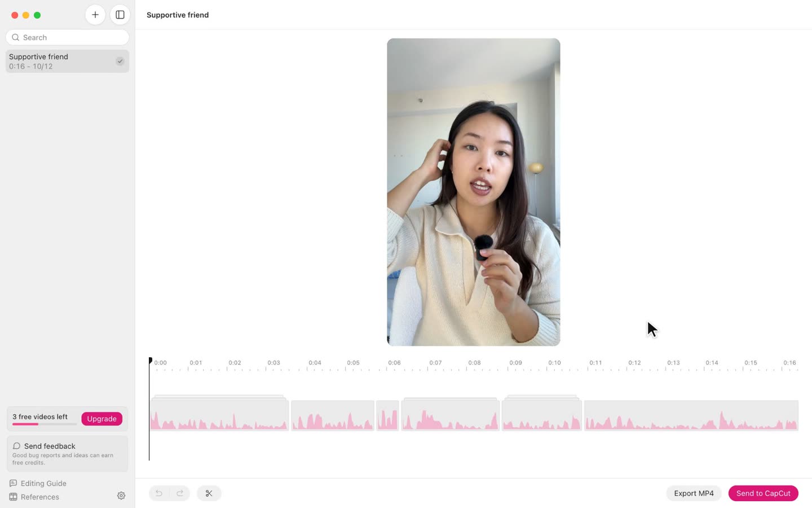Select the first audio clip on the timeline
812x508 pixels.
coord(219,415)
